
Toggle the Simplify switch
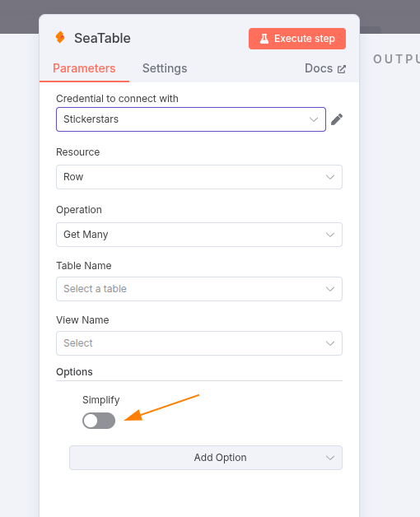click(x=99, y=421)
